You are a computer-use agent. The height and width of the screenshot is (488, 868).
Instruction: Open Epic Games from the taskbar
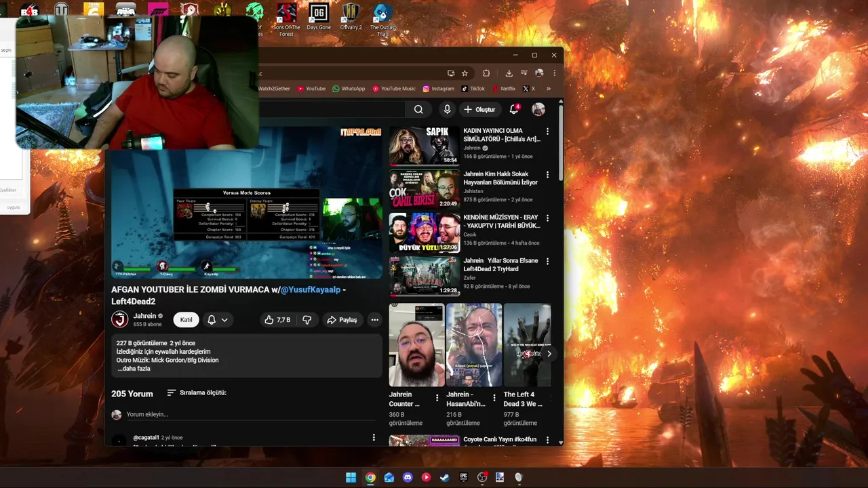pos(464,477)
